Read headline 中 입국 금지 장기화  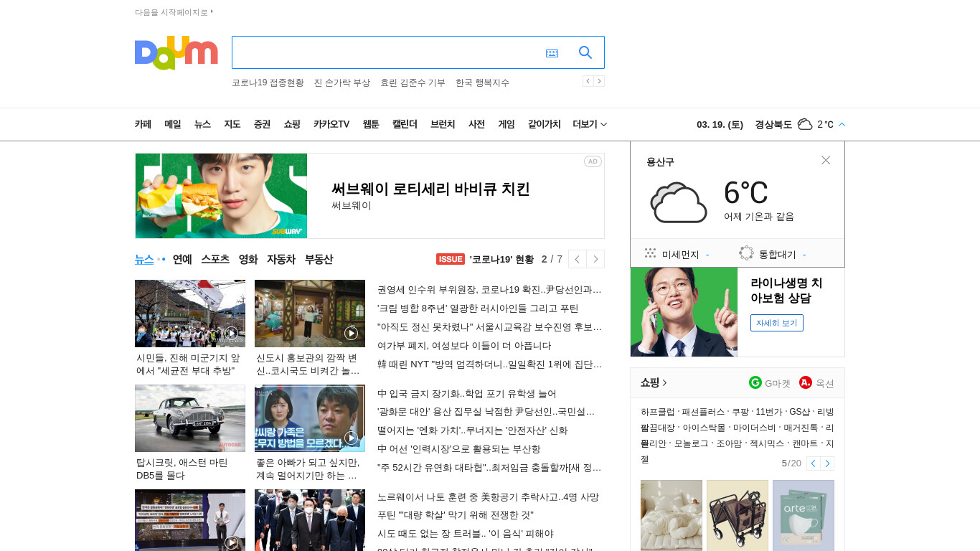[x=467, y=394]
